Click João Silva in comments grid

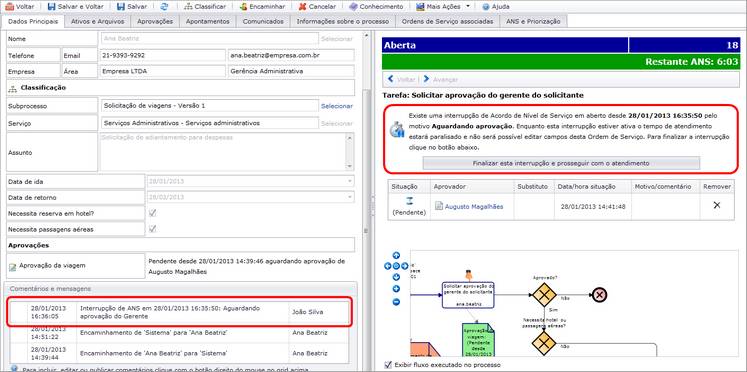tap(307, 312)
